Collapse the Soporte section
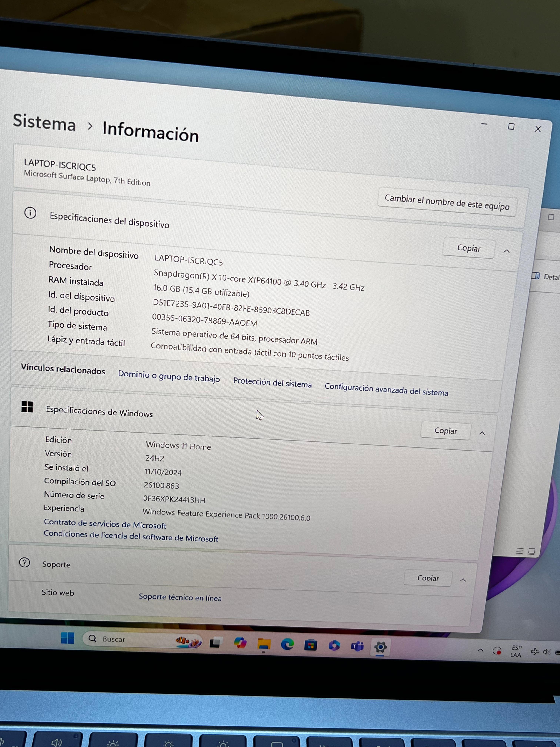 463,580
